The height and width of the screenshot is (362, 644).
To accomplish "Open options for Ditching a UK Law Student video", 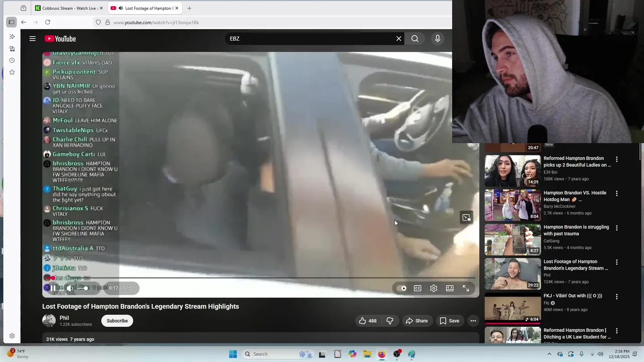I will point(616,331).
